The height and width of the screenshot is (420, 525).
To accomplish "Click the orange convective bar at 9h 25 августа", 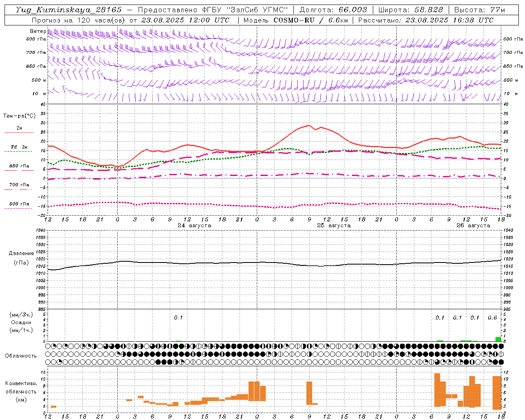I will point(309,393).
